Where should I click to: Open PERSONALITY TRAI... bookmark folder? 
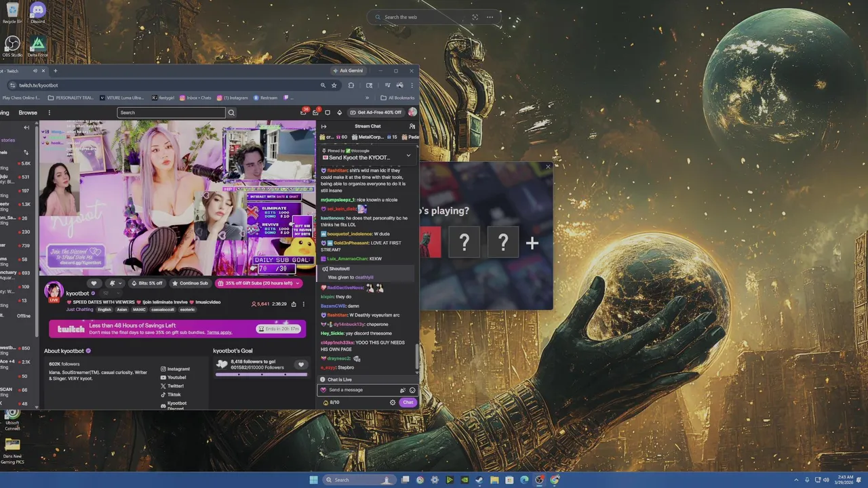point(71,98)
